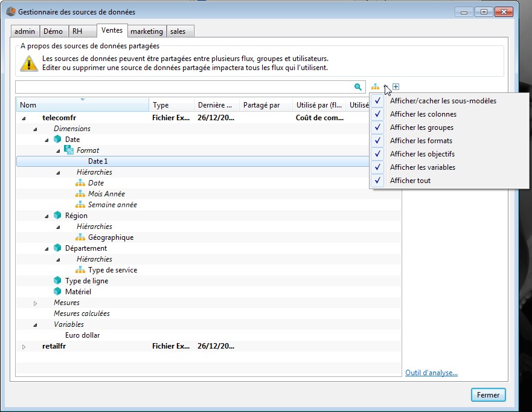Click the Date dimension cube icon
The image size is (532, 412).
point(57,140)
